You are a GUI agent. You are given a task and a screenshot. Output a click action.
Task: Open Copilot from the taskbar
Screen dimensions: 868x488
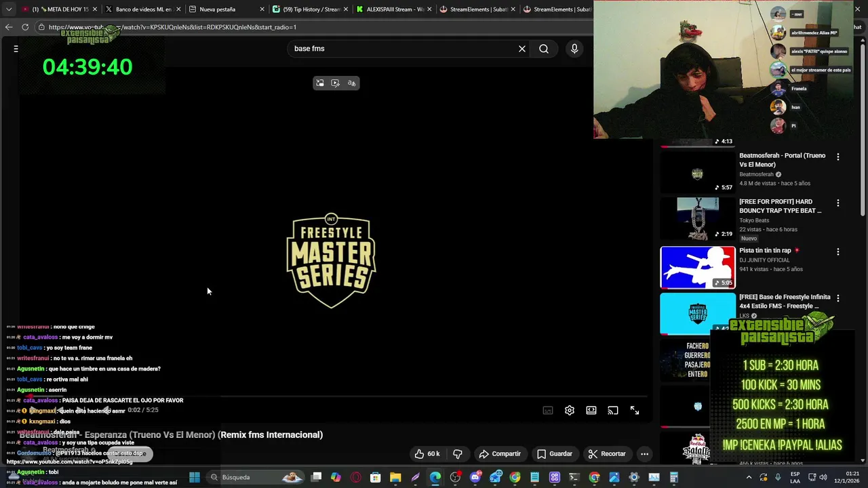click(336, 477)
